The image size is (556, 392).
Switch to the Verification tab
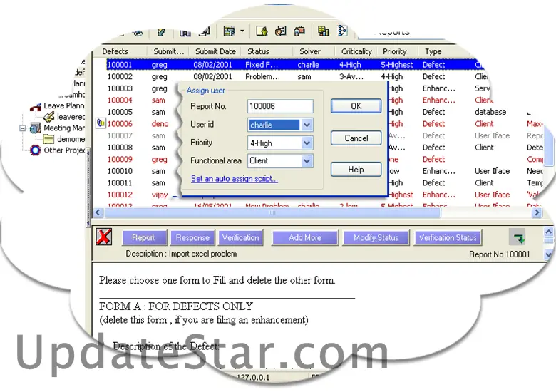pyautogui.click(x=241, y=237)
